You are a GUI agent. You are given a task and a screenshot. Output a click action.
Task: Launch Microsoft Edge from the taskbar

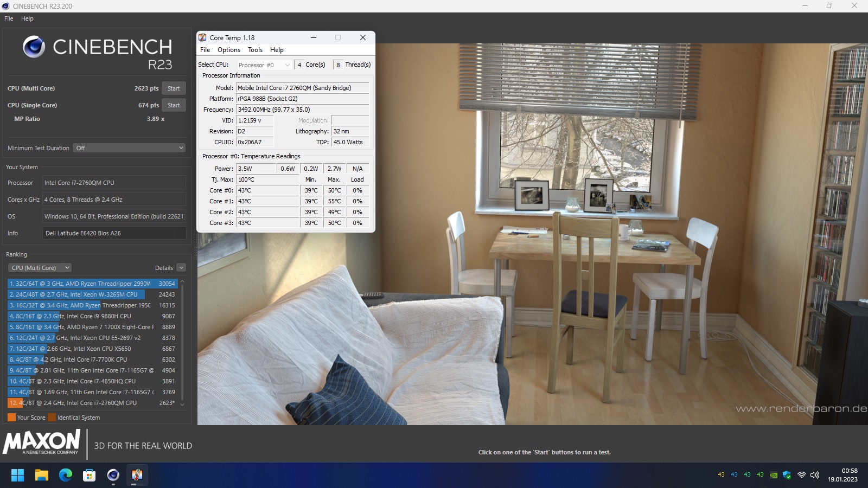coord(66,475)
